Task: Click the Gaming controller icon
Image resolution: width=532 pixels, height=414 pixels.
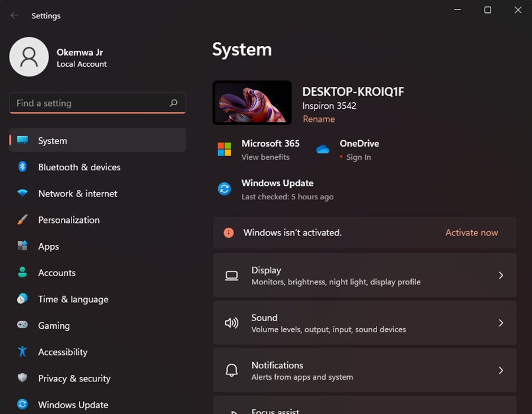Action: 22,325
